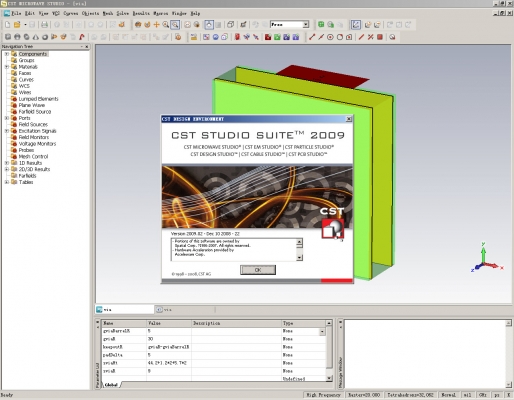This screenshot has width=514, height=400.
Task: Expand the Components tree node
Action: tap(7, 54)
